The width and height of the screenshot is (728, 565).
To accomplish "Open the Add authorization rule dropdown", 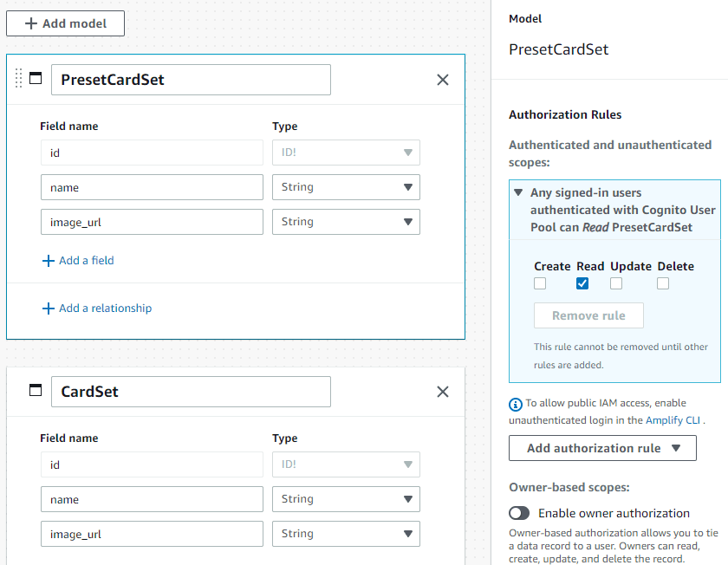I will pyautogui.click(x=602, y=448).
